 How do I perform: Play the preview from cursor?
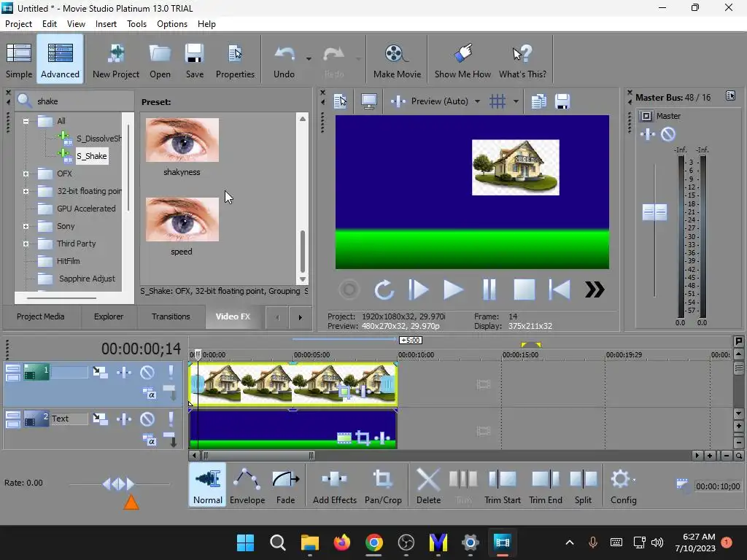(x=453, y=289)
